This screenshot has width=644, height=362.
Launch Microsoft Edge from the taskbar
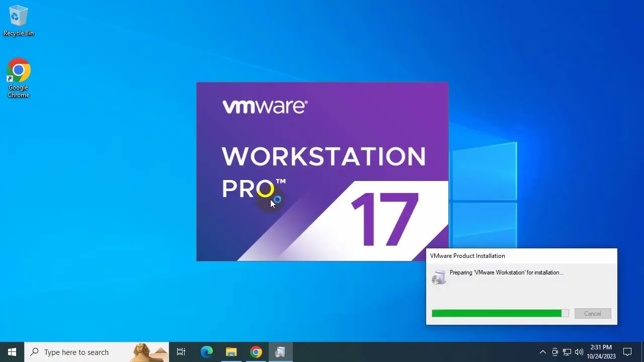click(207, 352)
